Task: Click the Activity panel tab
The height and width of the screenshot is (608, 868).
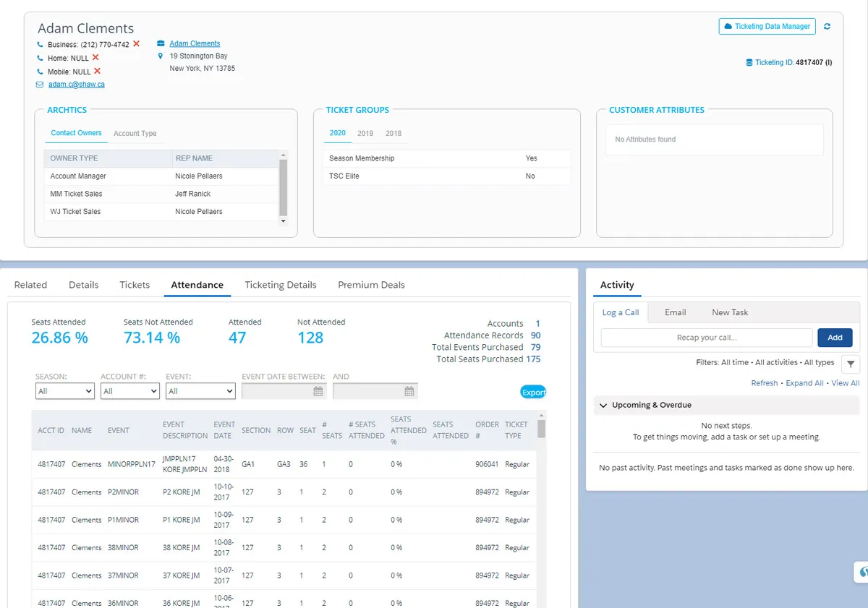Action: 617,285
